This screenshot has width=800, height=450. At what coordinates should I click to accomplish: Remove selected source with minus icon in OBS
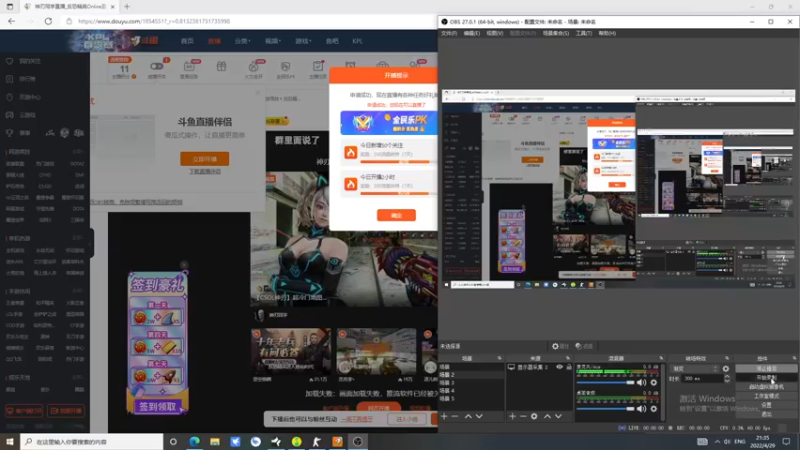(x=523, y=416)
